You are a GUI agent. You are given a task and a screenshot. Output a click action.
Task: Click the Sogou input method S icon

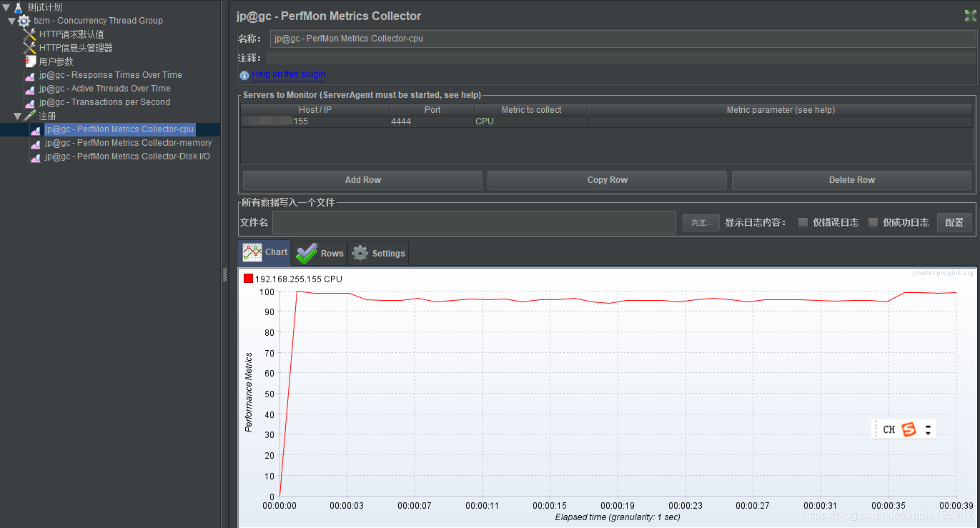909,429
